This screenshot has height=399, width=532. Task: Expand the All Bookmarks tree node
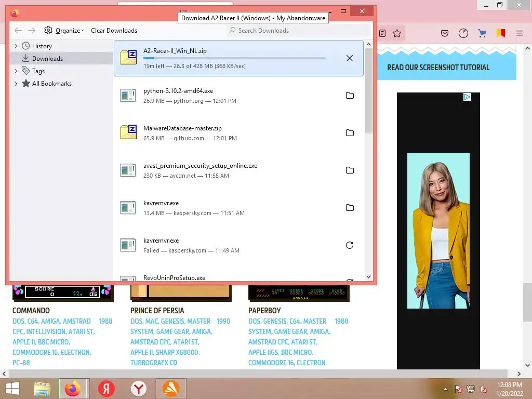click(x=16, y=84)
